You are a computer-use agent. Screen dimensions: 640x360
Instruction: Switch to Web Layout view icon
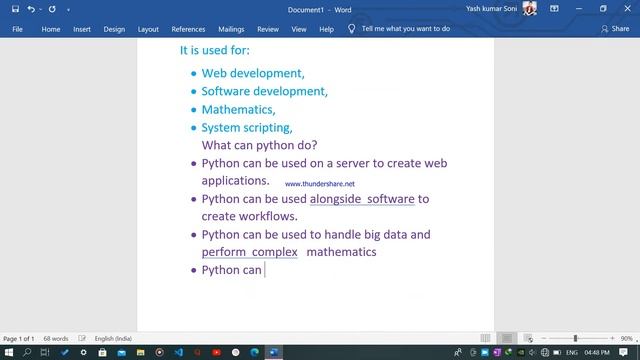pyautogui.click(x=528, y=338)
